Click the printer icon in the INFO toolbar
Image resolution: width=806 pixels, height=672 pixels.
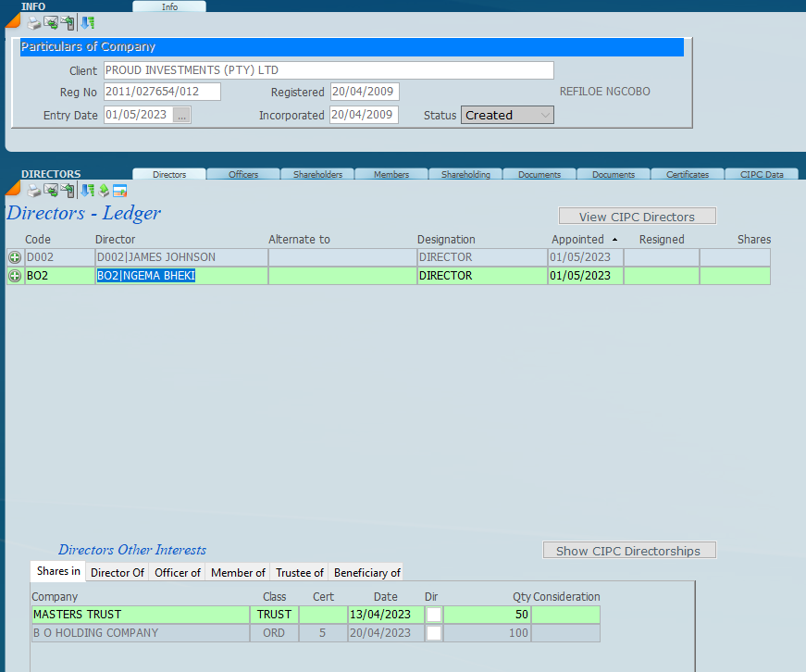(34, 23)
